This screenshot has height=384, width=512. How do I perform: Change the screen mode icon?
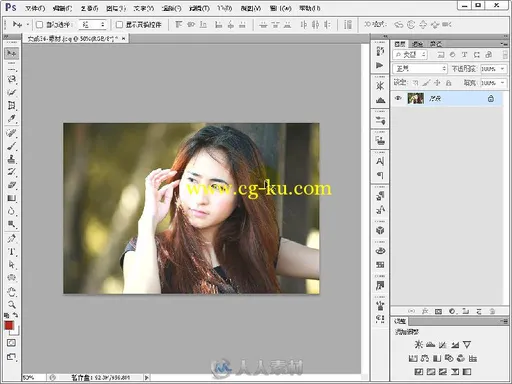click(x=11, y=357)
